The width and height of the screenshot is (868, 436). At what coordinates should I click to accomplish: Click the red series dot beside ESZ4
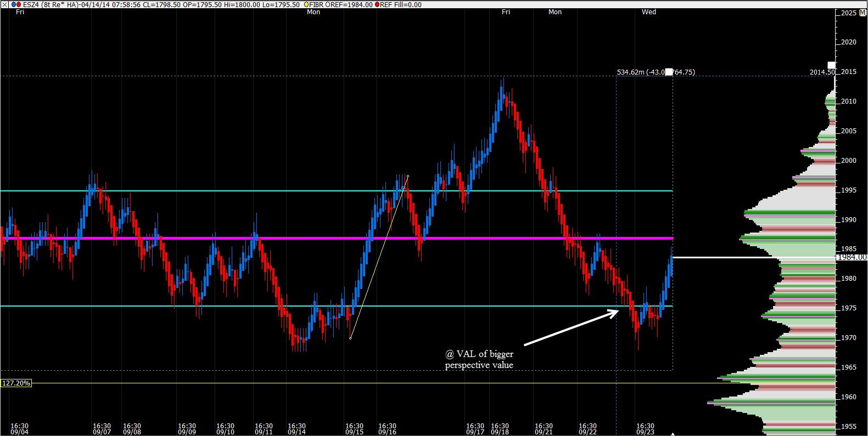tap(19, 4)
